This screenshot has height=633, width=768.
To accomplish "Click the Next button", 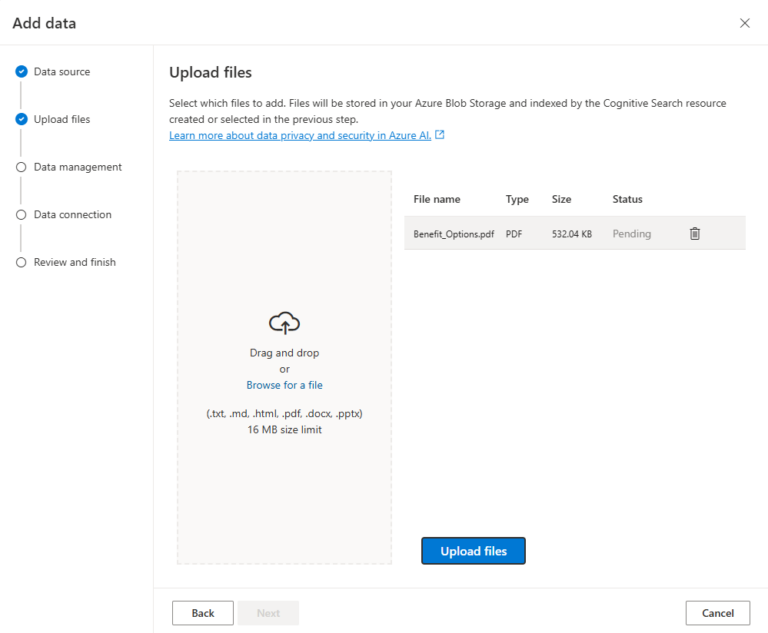I will point(268,613).
